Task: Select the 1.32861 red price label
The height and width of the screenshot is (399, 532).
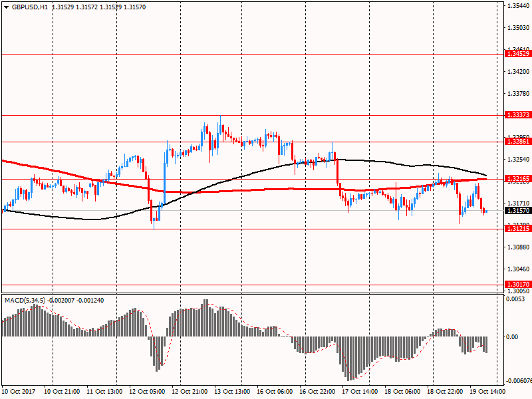Action: tap(518, 142)
